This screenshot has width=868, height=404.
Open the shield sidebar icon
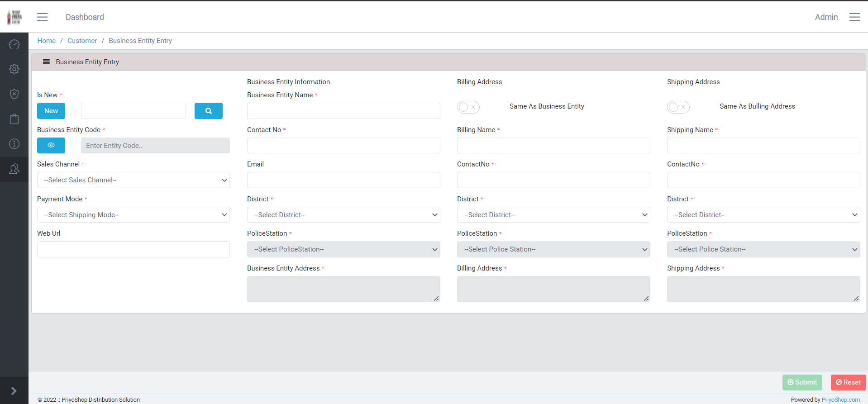(14, 94)
